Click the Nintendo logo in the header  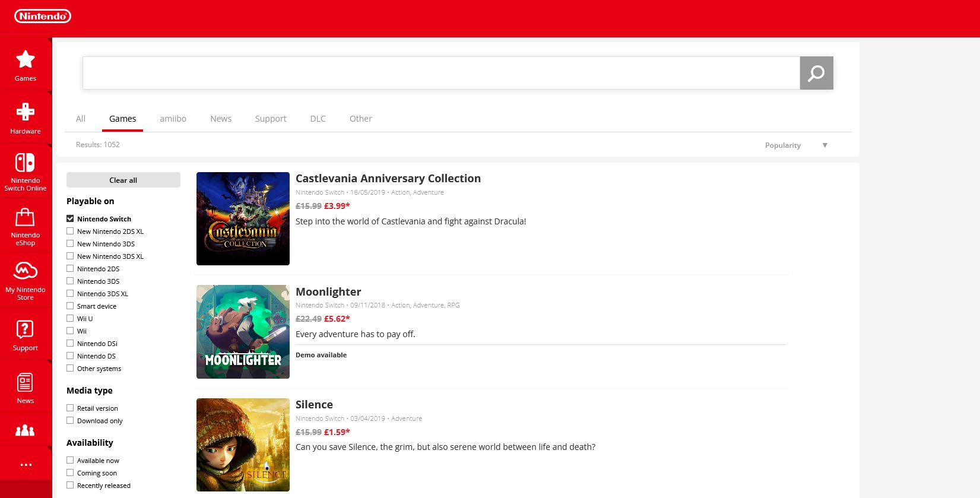pos(43,16)
